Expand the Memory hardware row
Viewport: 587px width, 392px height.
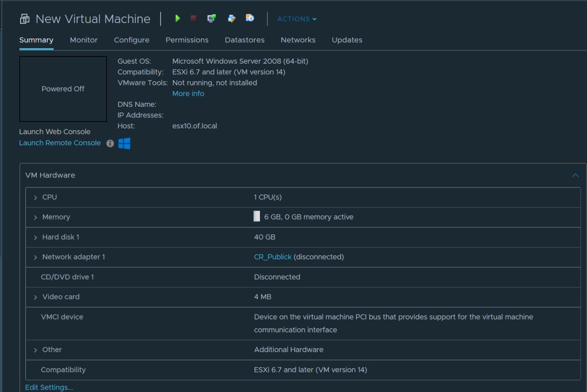(35, 217)
